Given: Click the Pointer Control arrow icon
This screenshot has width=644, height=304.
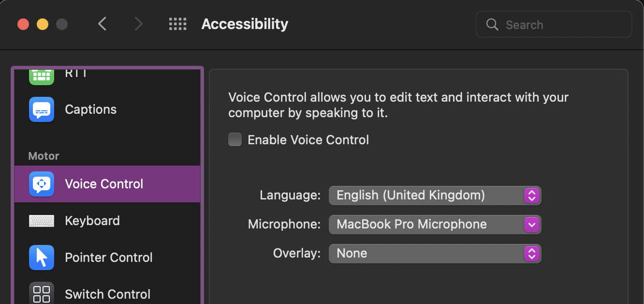Looking at the screenshot, I should pyautogui.click(x=42, y=258).
